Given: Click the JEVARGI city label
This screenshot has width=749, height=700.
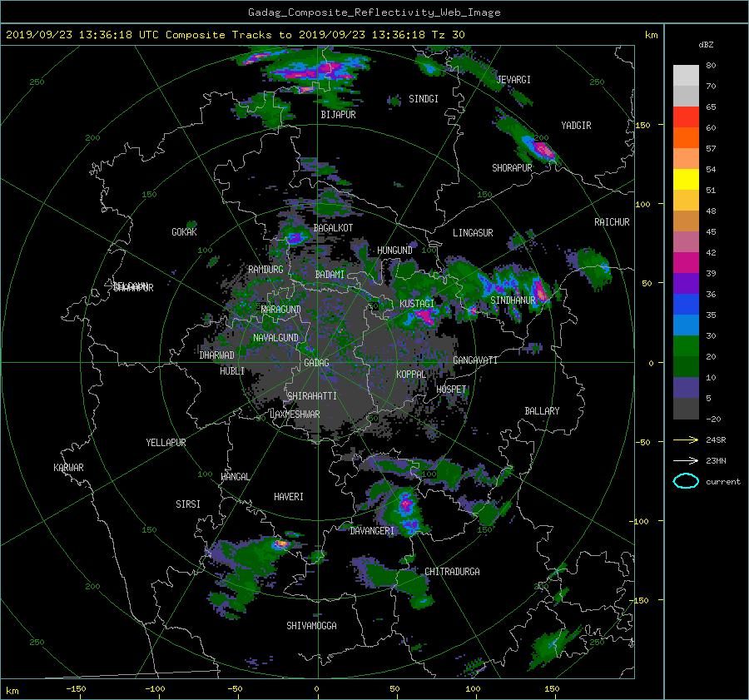Looking at the screenshot, I should point(513,80).
